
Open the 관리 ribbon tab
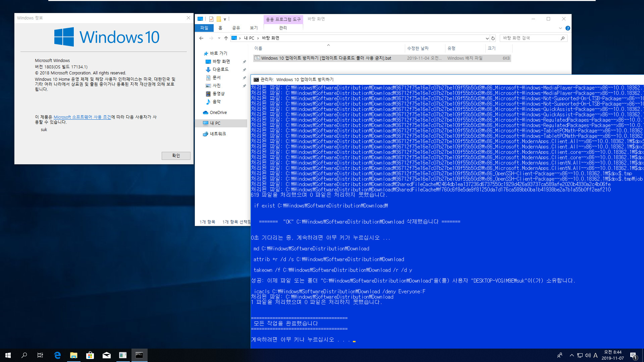point(283,28)
